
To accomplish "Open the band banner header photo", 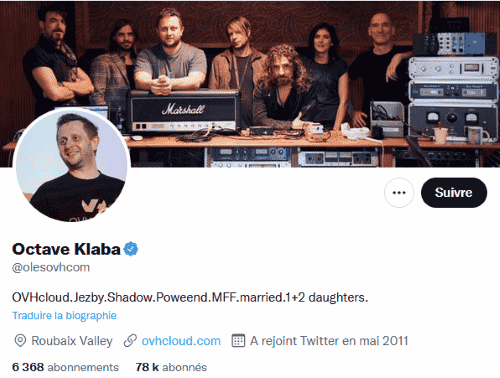I will click(x=250, y=83).
